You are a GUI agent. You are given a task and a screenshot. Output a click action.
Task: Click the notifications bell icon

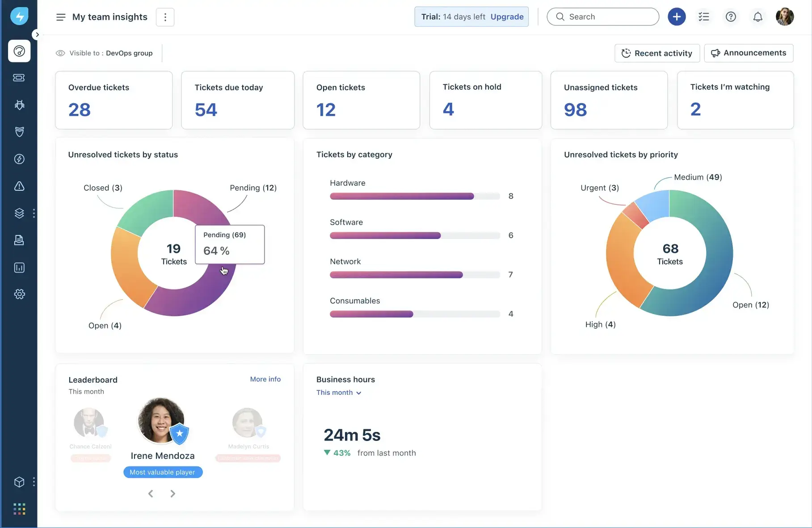757,17
